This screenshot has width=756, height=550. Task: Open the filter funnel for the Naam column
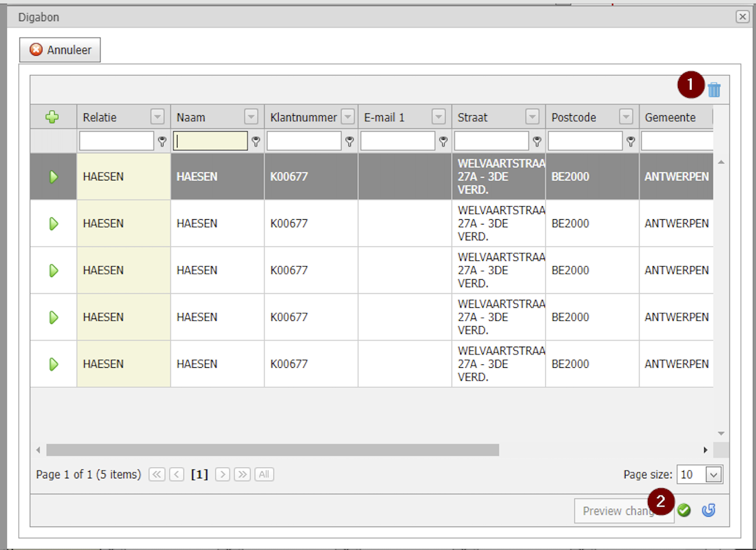(255, 140)
